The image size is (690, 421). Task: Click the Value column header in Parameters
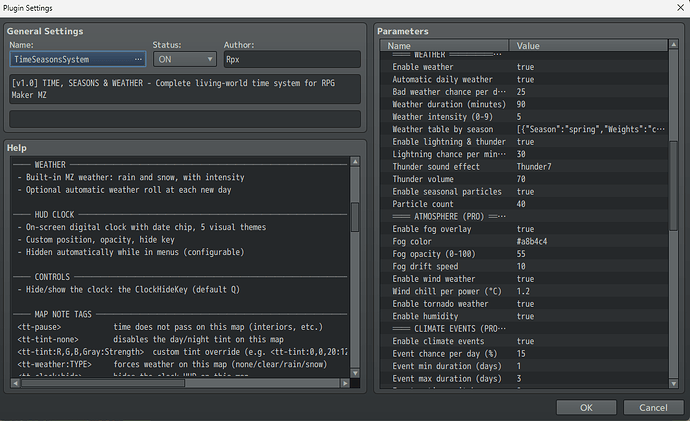[588, 45]
